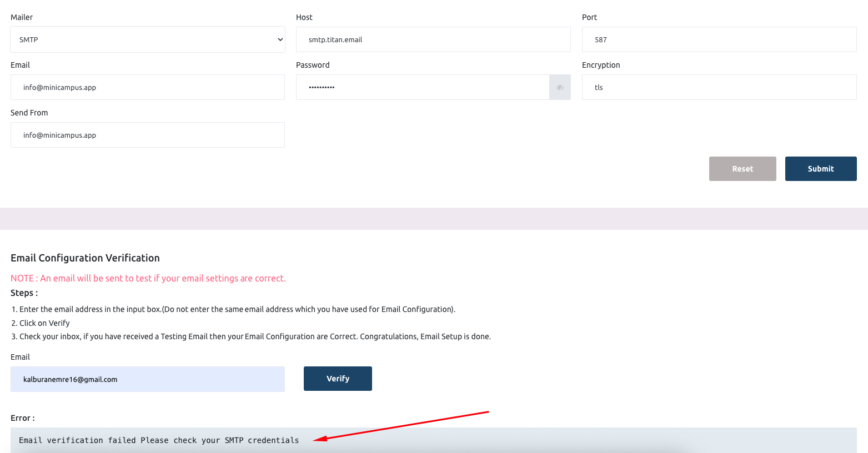Click the Password label text
The width and height of the screenshot is (868, 453).
point(313,65)
